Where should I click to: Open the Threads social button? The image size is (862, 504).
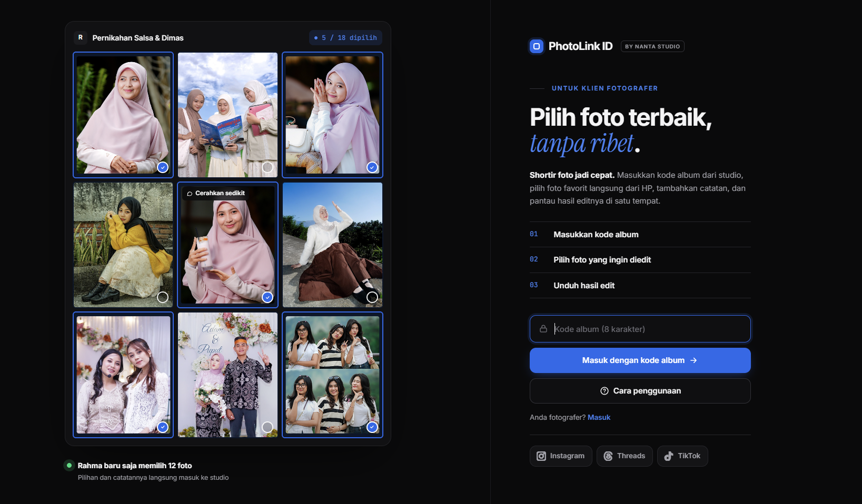625,456
